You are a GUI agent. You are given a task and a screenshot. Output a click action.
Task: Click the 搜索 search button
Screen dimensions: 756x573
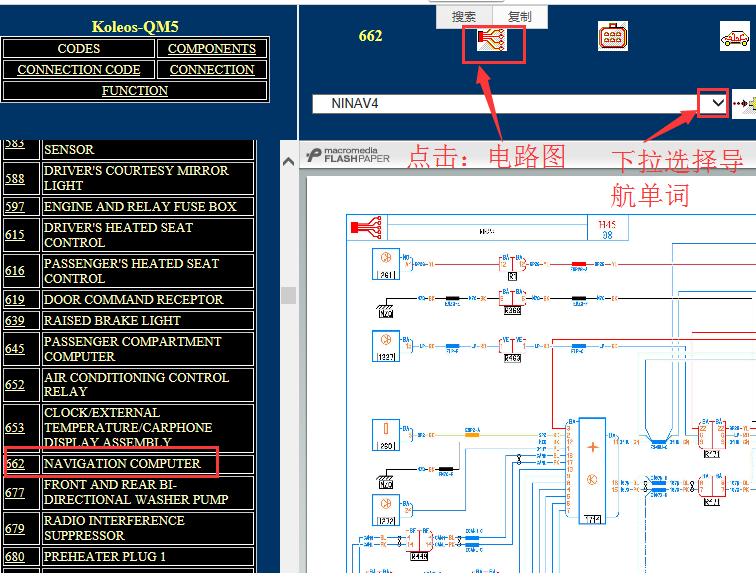click(x=464, y=17)
